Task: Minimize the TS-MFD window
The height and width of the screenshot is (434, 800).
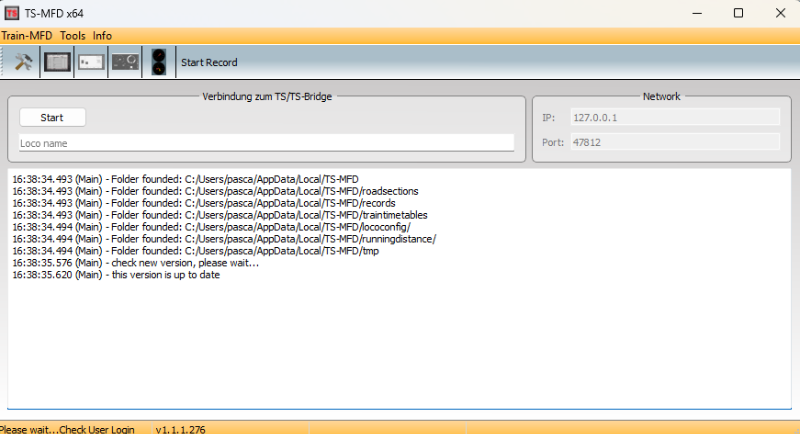Action: [x=691, y=13]
